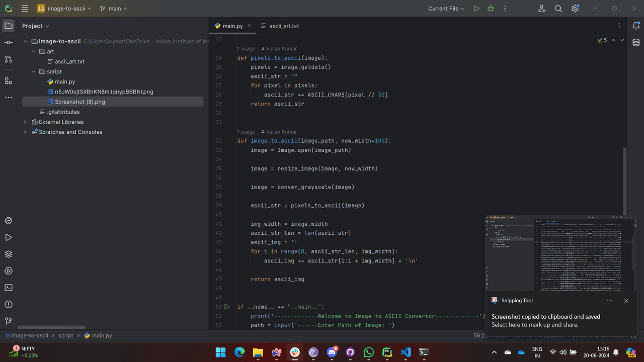Open the Database tool window
Image resolution: width=644 pixels, height=362 pixels.
tap(636, 43)
